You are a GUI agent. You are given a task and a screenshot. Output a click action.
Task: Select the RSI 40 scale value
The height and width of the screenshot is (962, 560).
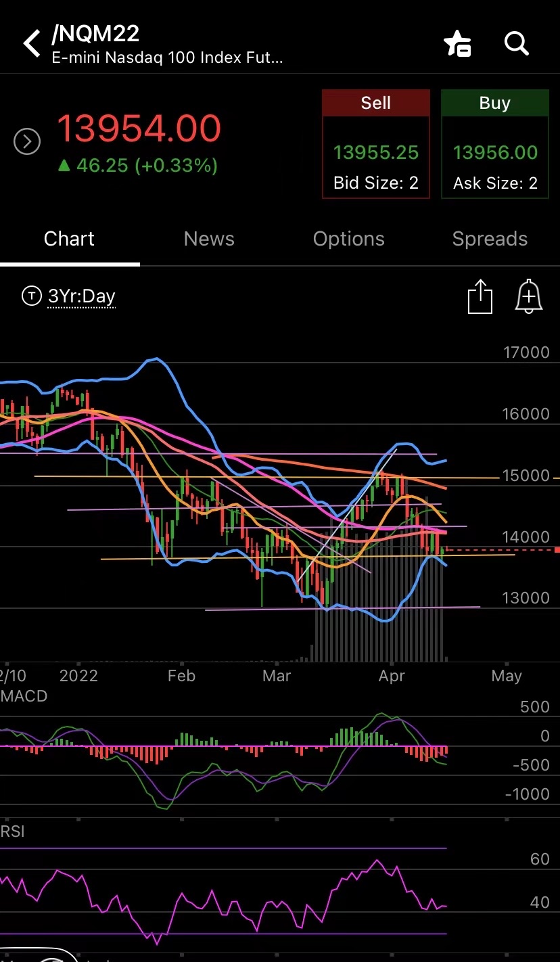(x=540, y=902)
